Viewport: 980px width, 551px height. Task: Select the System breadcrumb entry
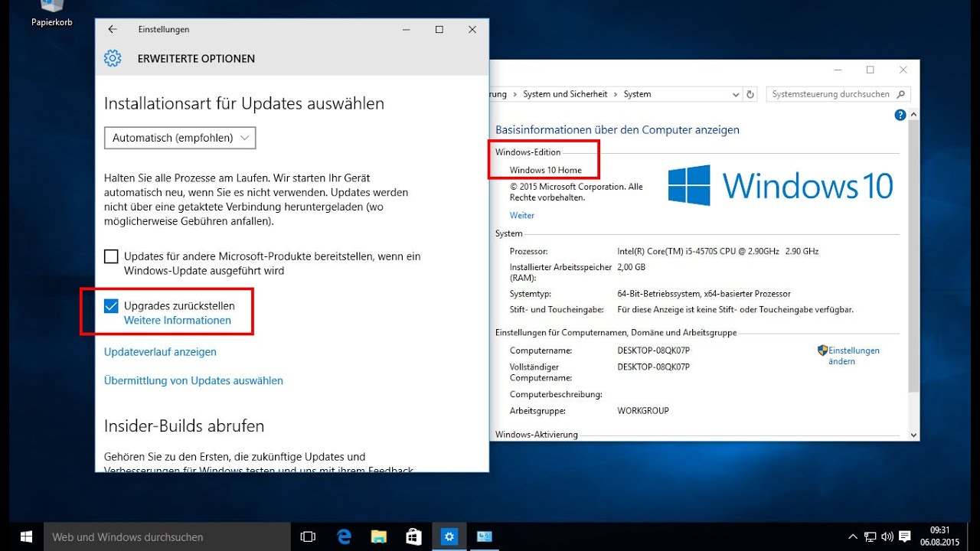coord(637,94)
